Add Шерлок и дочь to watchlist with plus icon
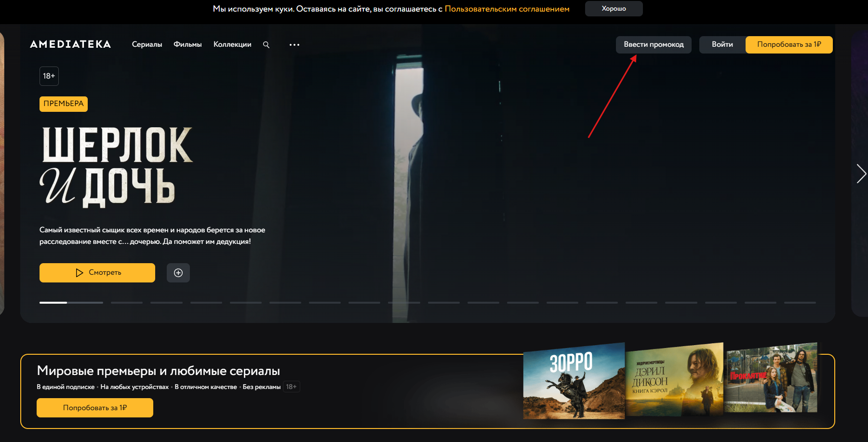The width and height of the screenshot is (868, 442). click(178, 273)
